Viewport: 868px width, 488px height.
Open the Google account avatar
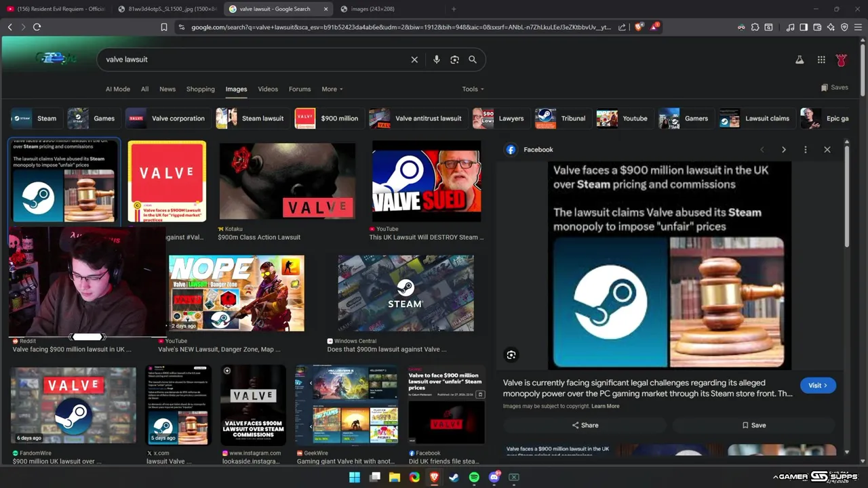(842, 60)
